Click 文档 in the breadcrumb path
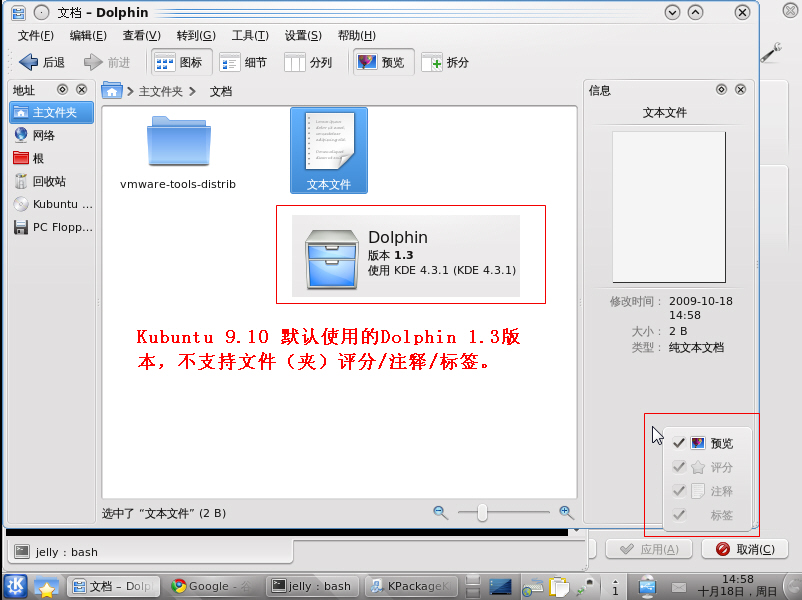The image size is (802, 600). [x=221, y=91]
